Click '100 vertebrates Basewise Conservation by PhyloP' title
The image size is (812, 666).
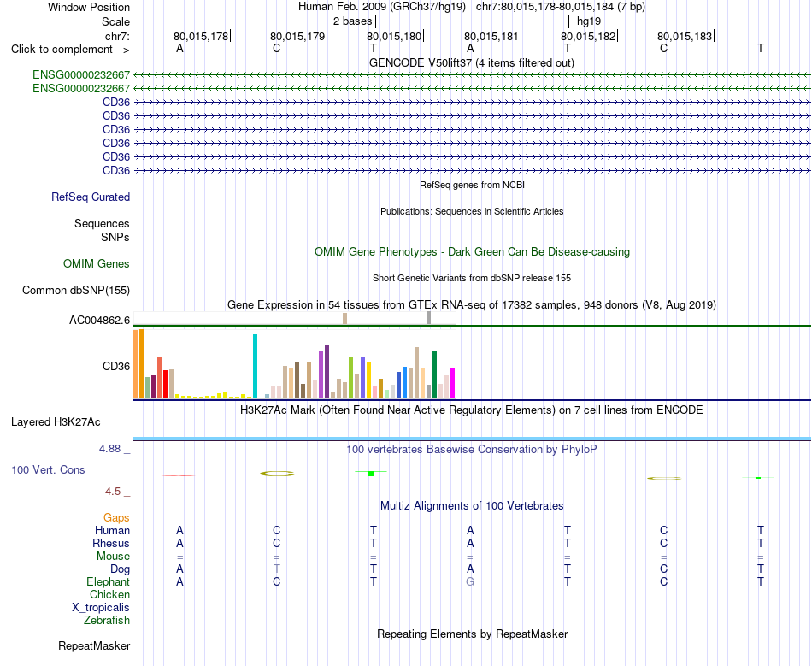click(472, 449)
